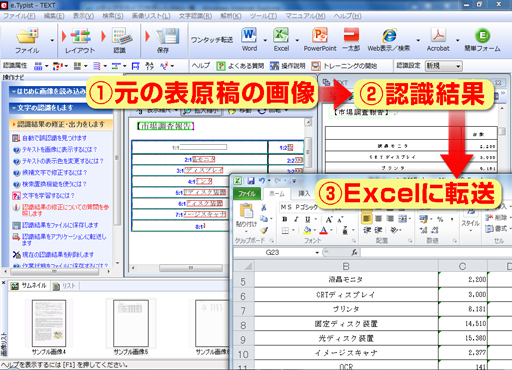This screenshot has width=512, height=370.
Task: Collapse 認識結果の修正・出力をします section
Action: [61, 124]
